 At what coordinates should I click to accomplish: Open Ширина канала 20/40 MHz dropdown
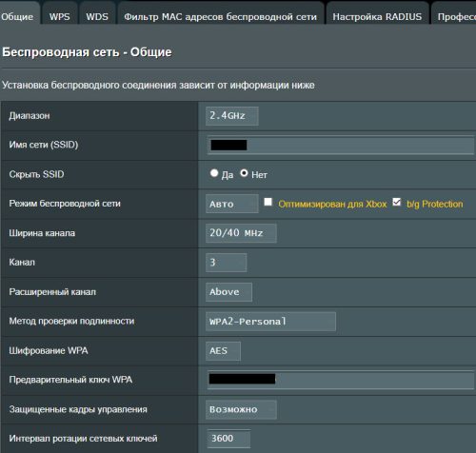click(241, 233)
